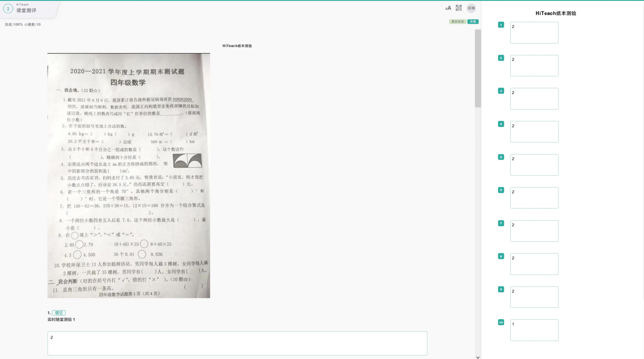644x359 pixels.
Task: Select the answer box for question 9
Action: (534, 297)
